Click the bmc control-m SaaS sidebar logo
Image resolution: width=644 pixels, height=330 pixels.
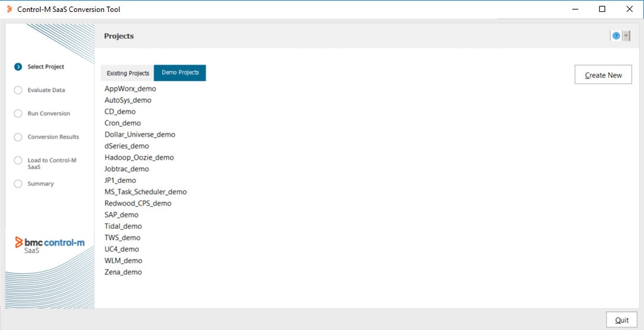tap(50, 245)
